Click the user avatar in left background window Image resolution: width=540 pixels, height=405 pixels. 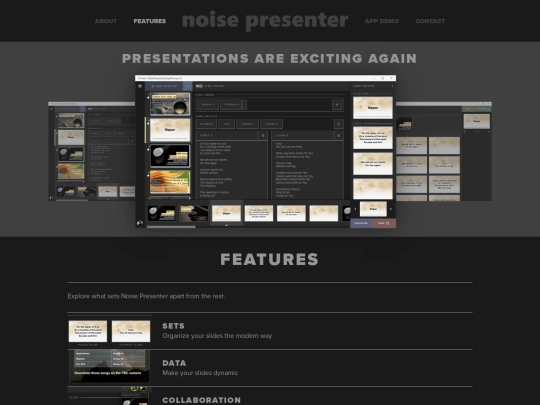(x=51, y=198)
